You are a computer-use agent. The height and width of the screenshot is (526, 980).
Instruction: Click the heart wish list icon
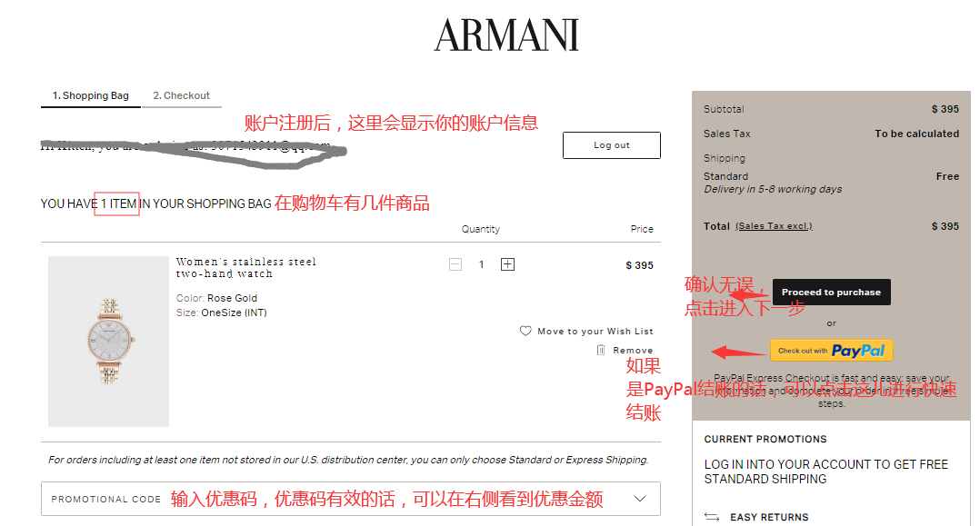point(525,331)
